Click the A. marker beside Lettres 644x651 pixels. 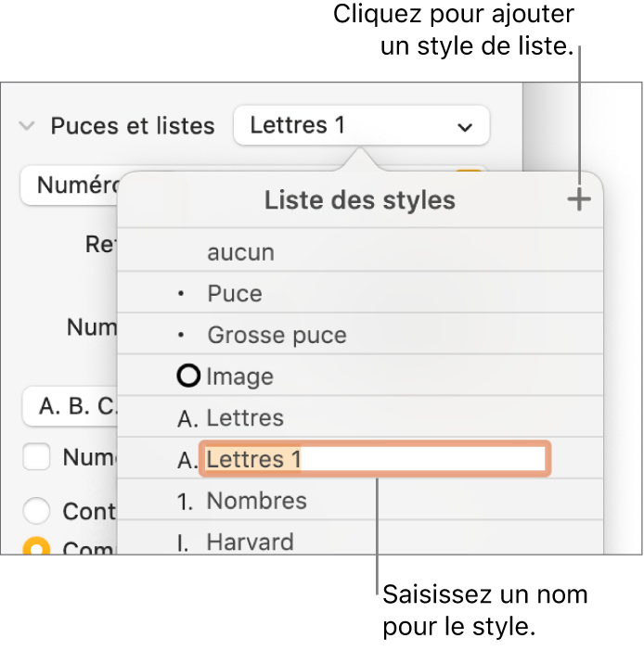187,418
